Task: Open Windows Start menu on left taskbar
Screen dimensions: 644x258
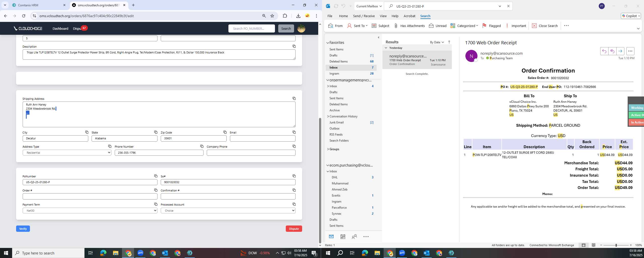Action: (6, 253)
